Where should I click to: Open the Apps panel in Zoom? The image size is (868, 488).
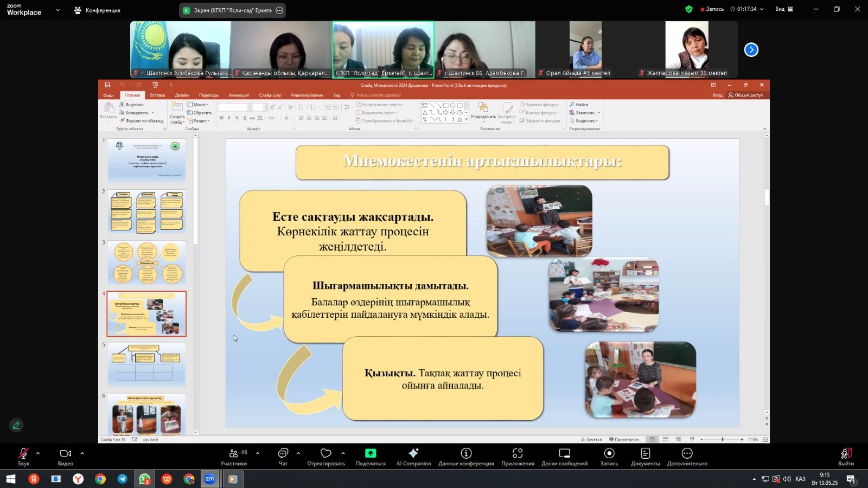[518, 456]
